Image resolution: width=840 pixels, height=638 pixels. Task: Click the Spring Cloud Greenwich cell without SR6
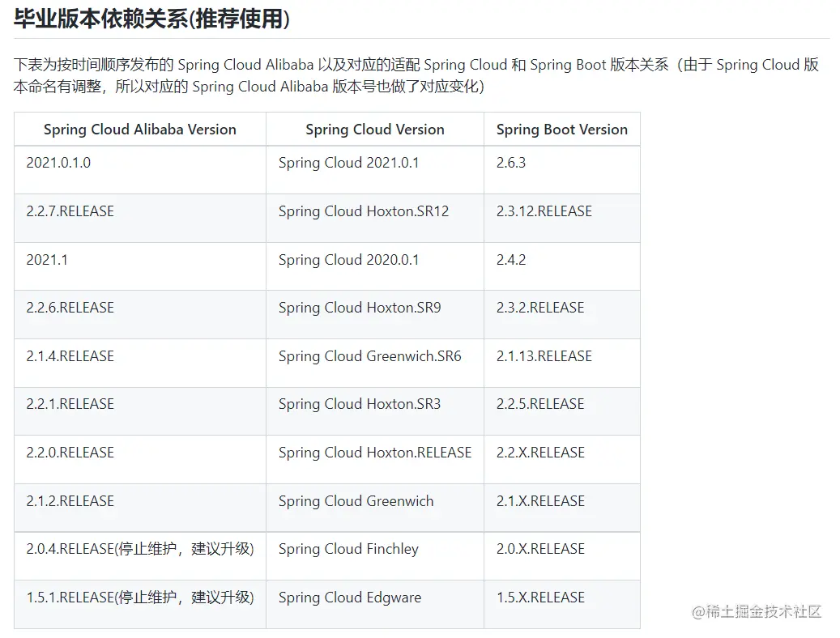[x=375, y=508]
